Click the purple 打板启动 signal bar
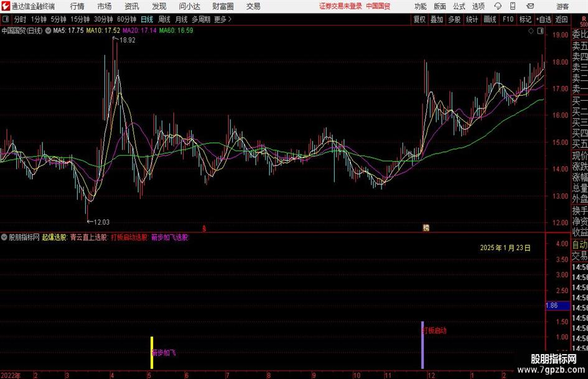 422,345
